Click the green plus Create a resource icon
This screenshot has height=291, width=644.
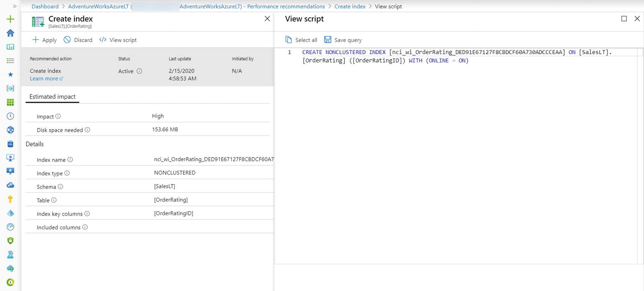11,19
